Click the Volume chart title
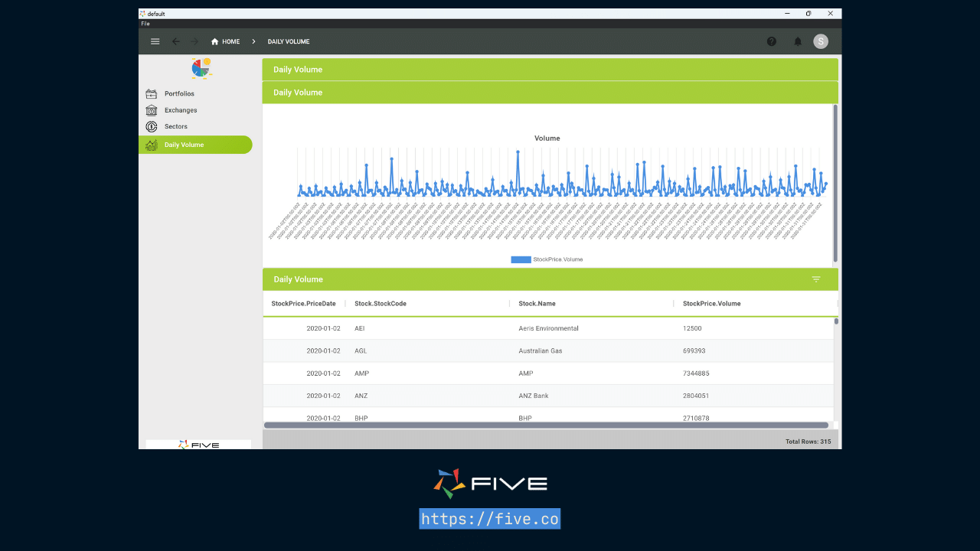This screenshot has width=980, height=551. [x=547, y=139]
